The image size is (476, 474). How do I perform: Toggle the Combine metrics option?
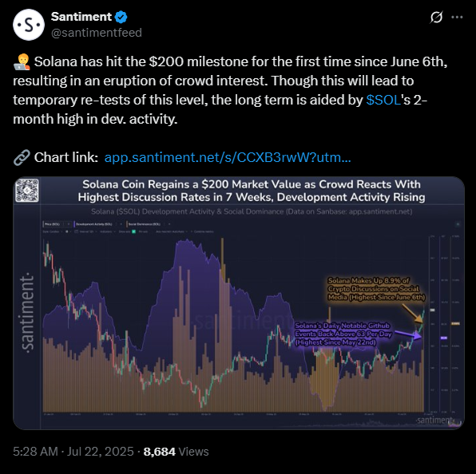tap(203, 231)
